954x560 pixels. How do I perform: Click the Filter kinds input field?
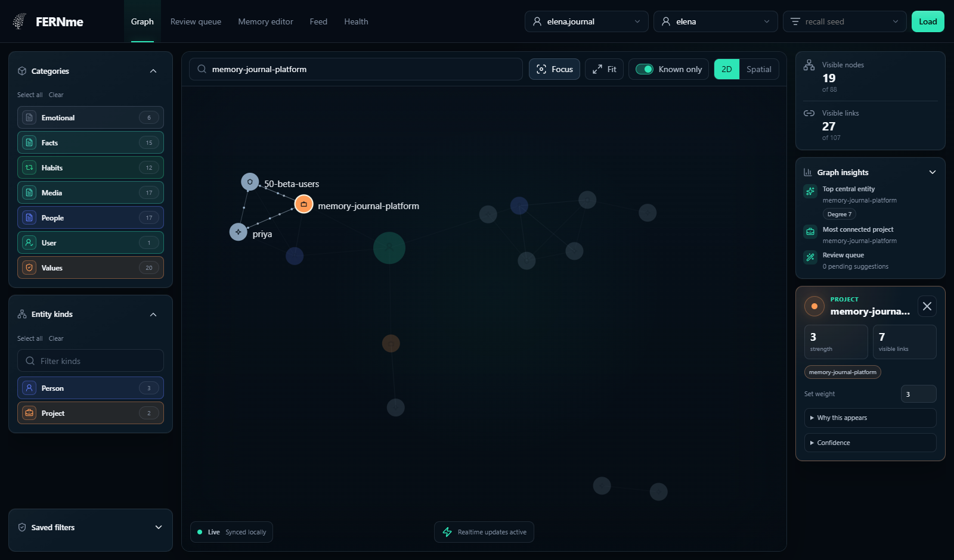91,360
